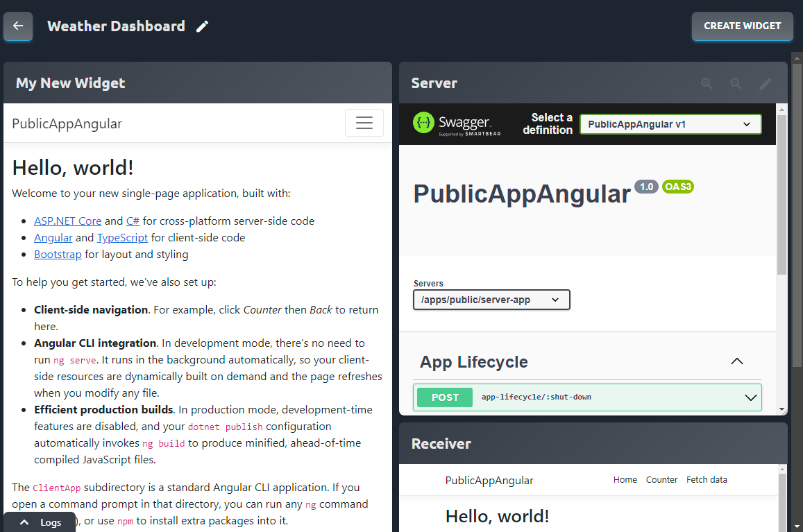803x532 pixels.
Task: Click the back arrow button
Action: coord(18,26)
